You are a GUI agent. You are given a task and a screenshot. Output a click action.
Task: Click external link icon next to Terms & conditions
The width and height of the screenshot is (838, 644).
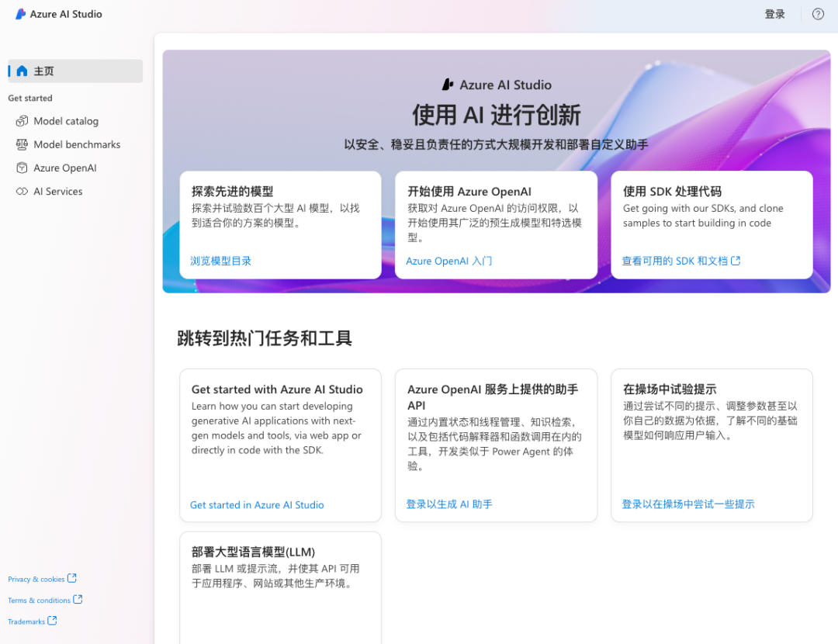(78, 600)
